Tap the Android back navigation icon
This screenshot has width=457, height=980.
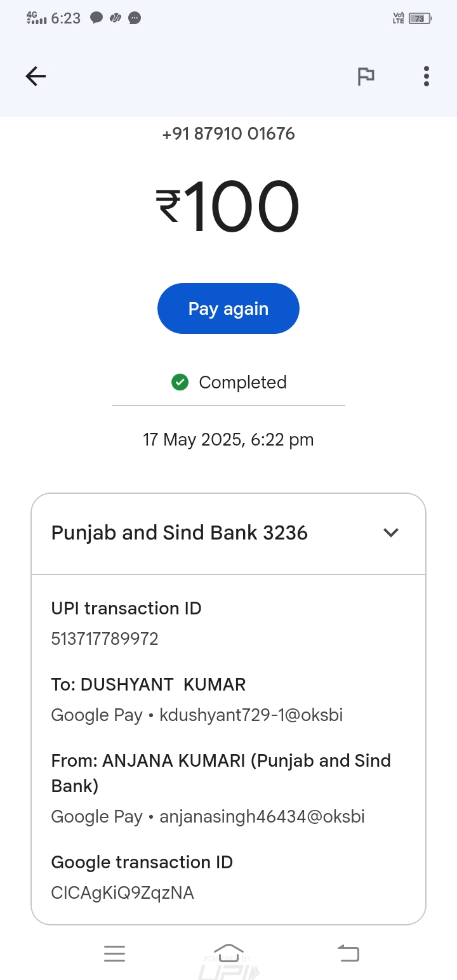(348, 953)
